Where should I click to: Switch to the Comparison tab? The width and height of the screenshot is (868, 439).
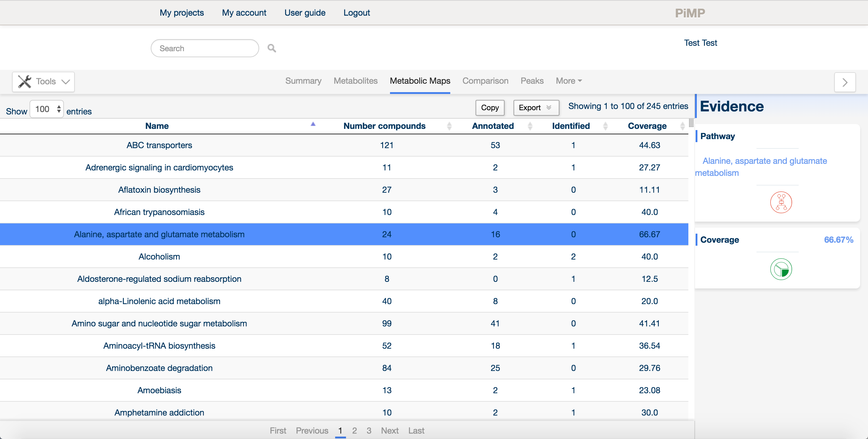click(485, 81)
